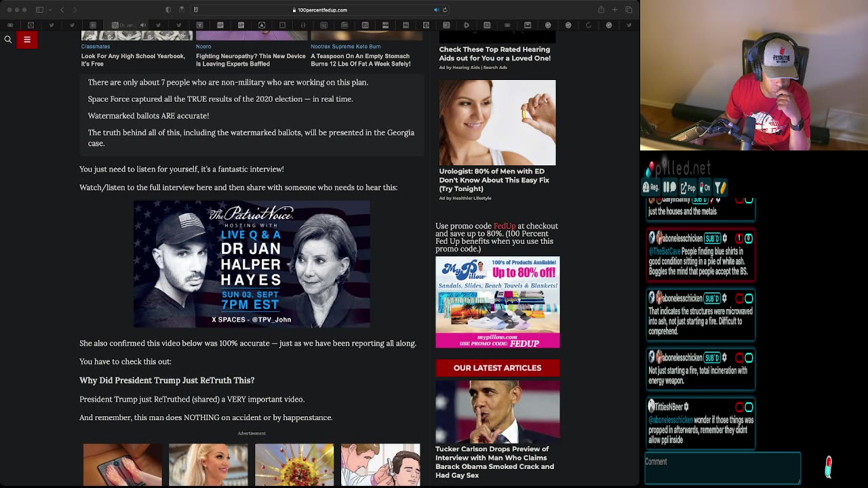Open gear options on blue shirts message
Viewport: 868px width, 488px height.
tap(724, 239)
